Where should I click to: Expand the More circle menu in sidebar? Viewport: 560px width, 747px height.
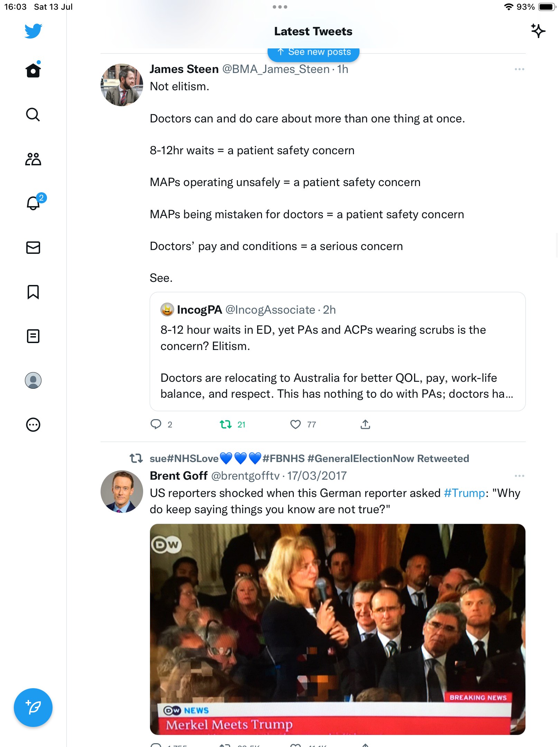33,425
